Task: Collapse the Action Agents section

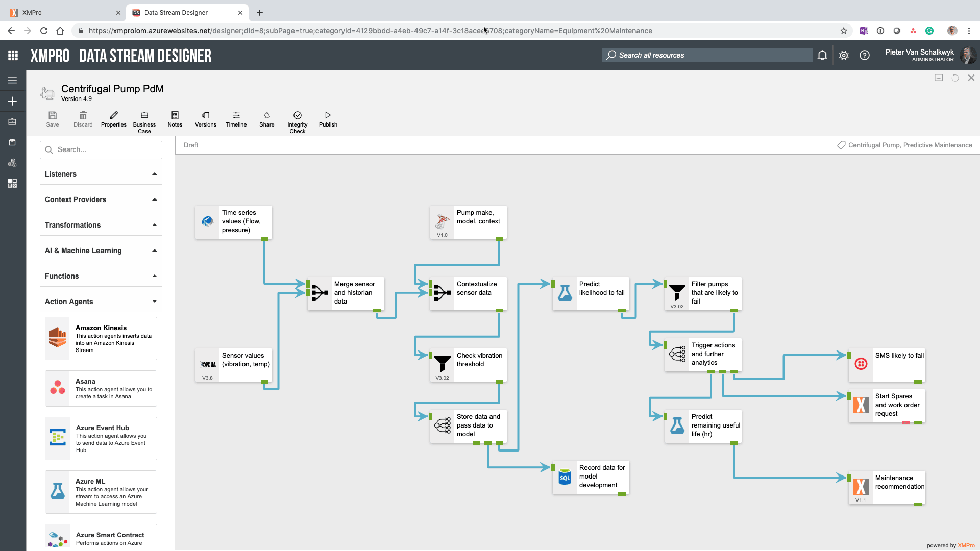Action: 154,302
